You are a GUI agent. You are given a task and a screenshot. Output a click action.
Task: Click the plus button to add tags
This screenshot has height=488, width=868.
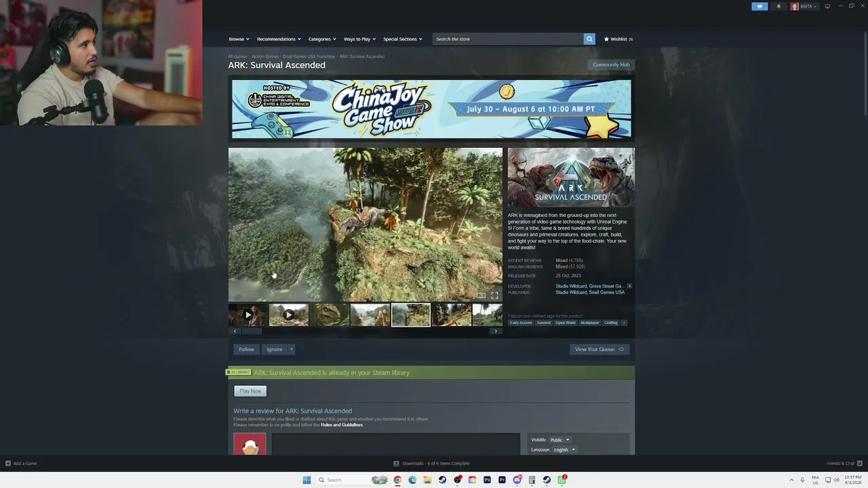pyautogui.click(x=624, y=323)
